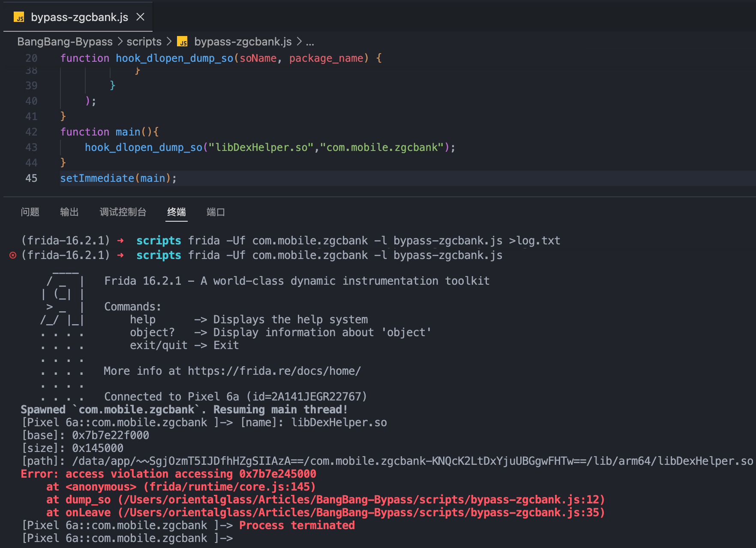The image size is (756, 548).
Task: Click the [base]: 0x7b7e22f000 line
Action: click(85, 435)
